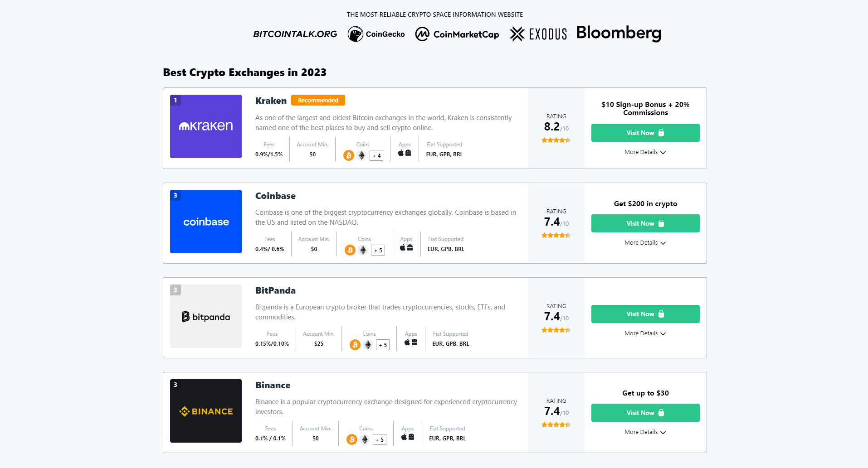Click Binance fiat supported 'EUR, GPB, BRL'
Image resolution: width=868 pixels, height=468 pixels.
(x=448, y=439)
